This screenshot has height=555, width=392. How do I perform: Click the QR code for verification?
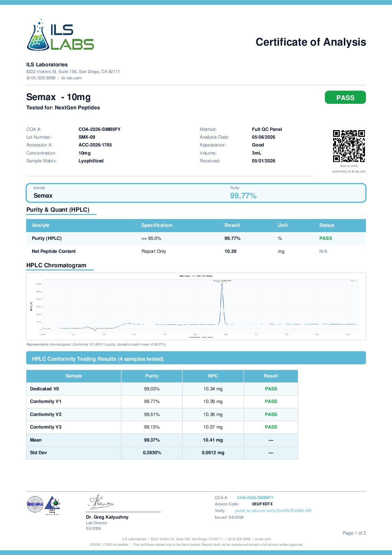349,146
